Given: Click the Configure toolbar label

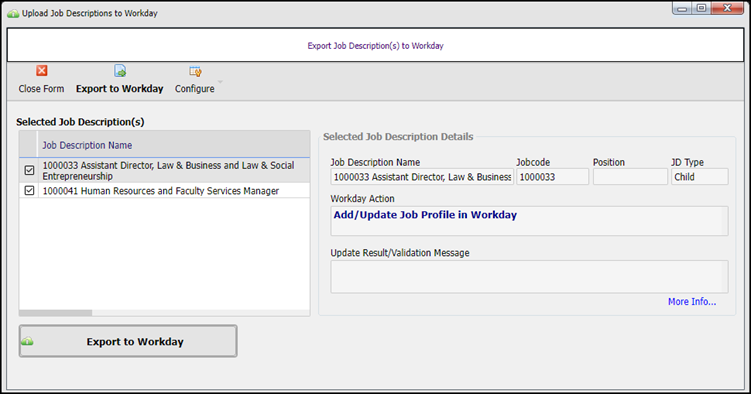Looking at the screenshot, I should tap(194, 89).
